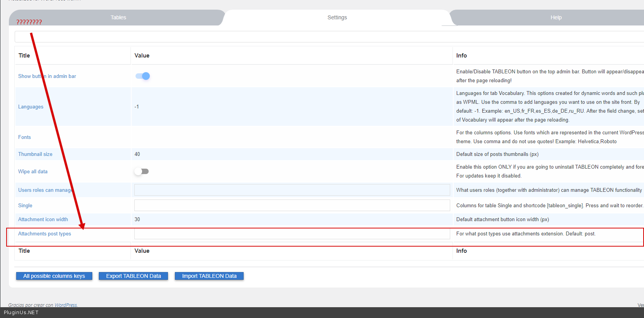
Task: Edit the Thumbnail size value 40
Action: (291, 154)
